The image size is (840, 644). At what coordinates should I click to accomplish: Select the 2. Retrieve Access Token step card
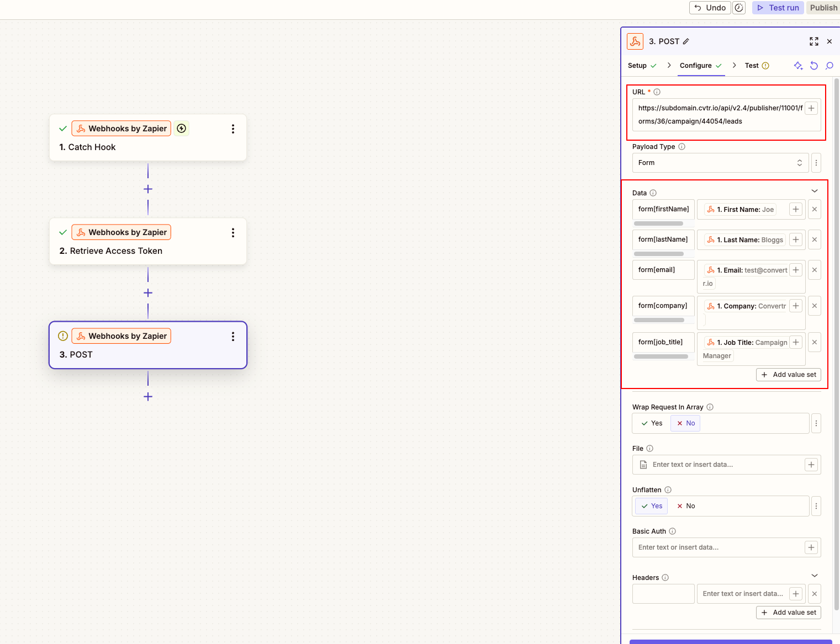[148, 242]
